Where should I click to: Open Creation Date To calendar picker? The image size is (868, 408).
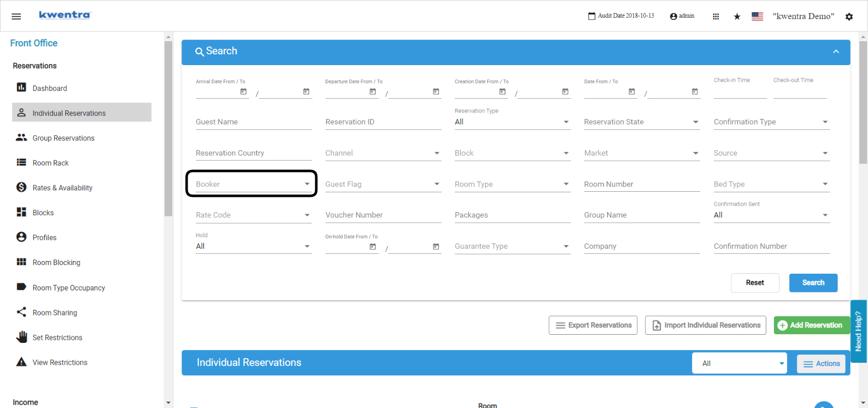[x=565, y=92]
